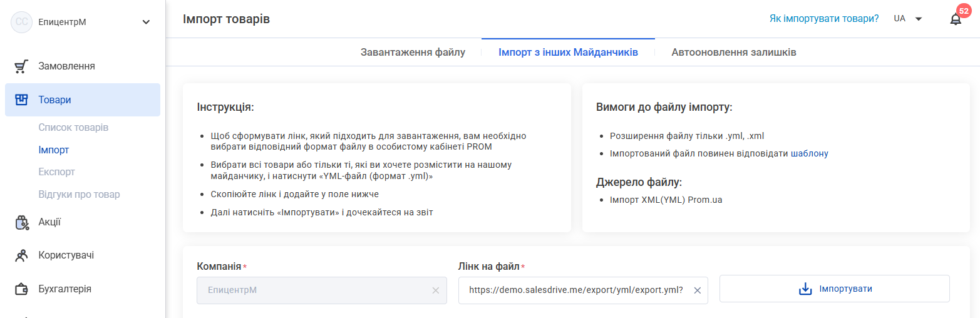This screenshot has width=980, height=318.
Task: Switch to Завантаження файлу tab
Action: pos(413,53)
